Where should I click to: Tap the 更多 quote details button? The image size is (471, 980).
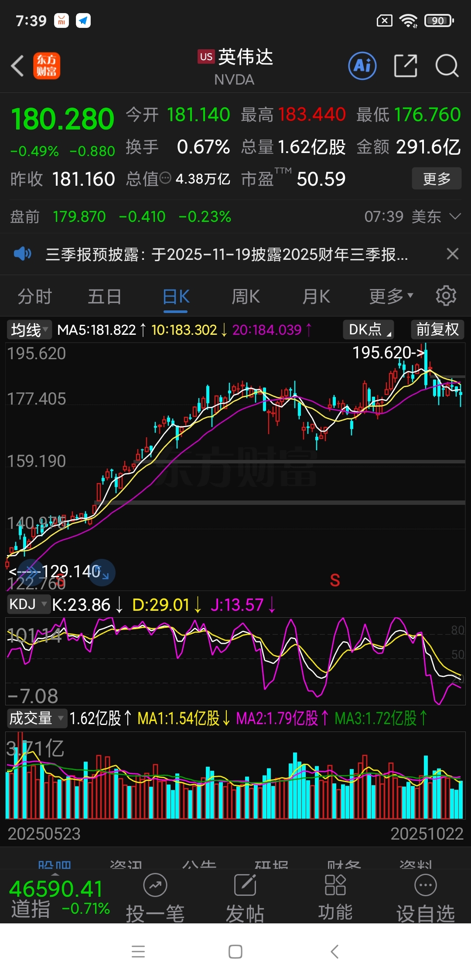(x=437, y=178)
